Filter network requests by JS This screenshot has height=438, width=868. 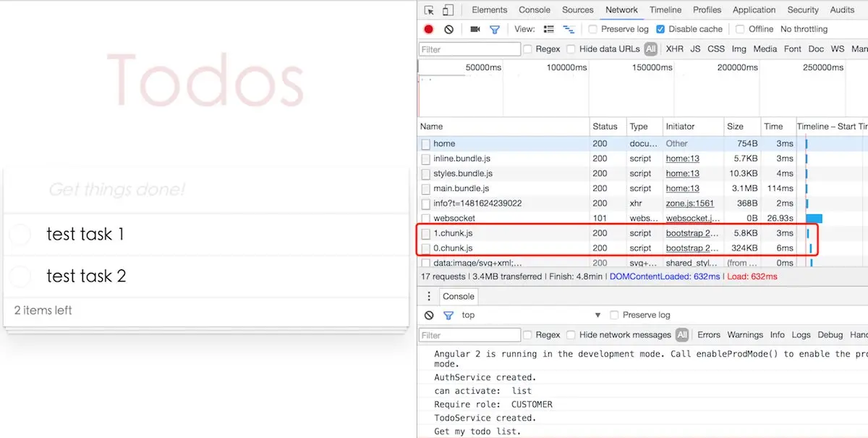coord(695,49)
